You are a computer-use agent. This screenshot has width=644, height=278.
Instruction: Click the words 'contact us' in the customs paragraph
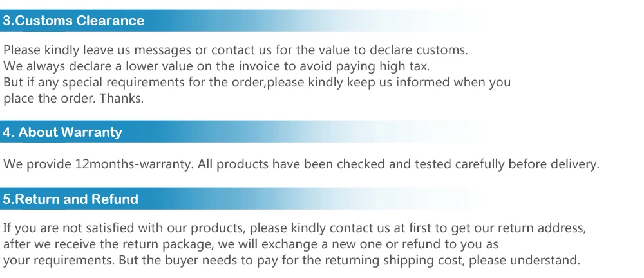coord(241,50)
